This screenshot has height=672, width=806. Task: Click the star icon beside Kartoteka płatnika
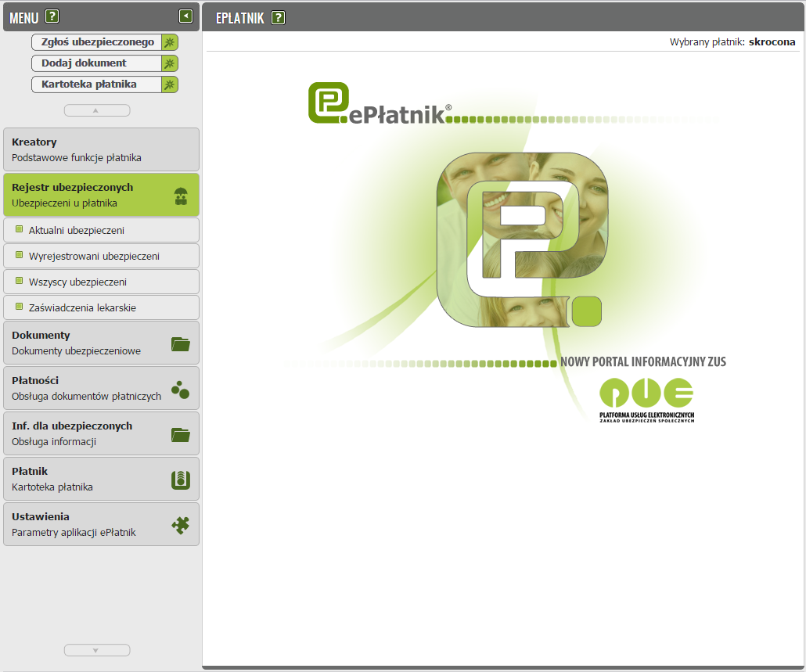[170, 84]
